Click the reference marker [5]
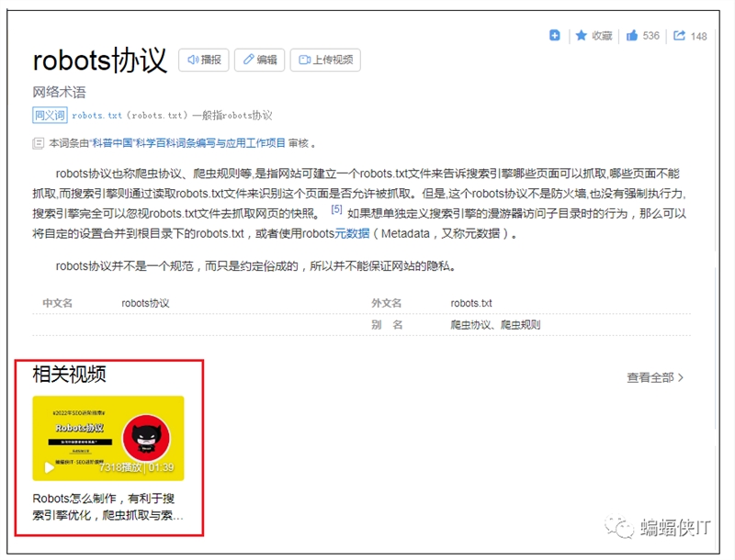This screenshot has height=560, width=735. [336, 210]
